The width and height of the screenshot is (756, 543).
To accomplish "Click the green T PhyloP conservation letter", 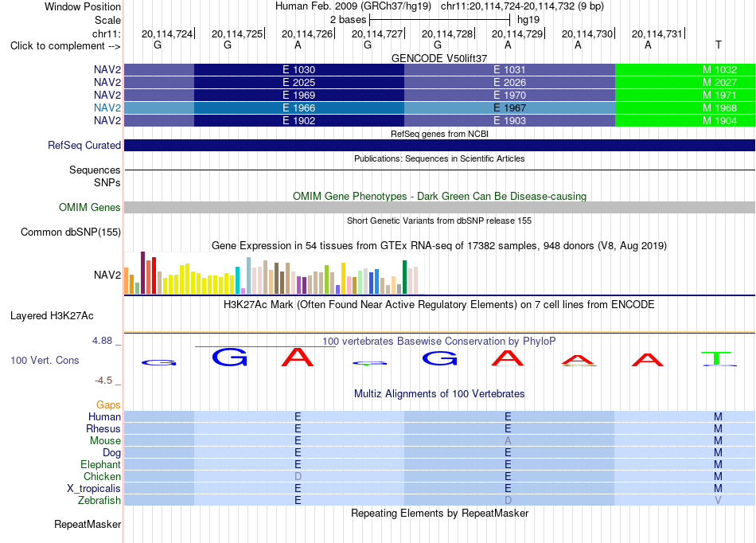I will pos(718,359).
